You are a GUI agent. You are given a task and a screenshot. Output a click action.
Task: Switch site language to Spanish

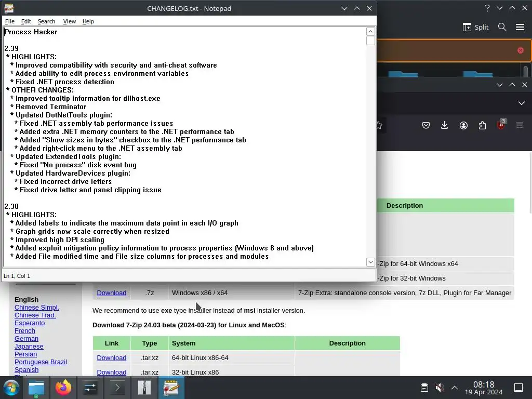coord(26,370)
